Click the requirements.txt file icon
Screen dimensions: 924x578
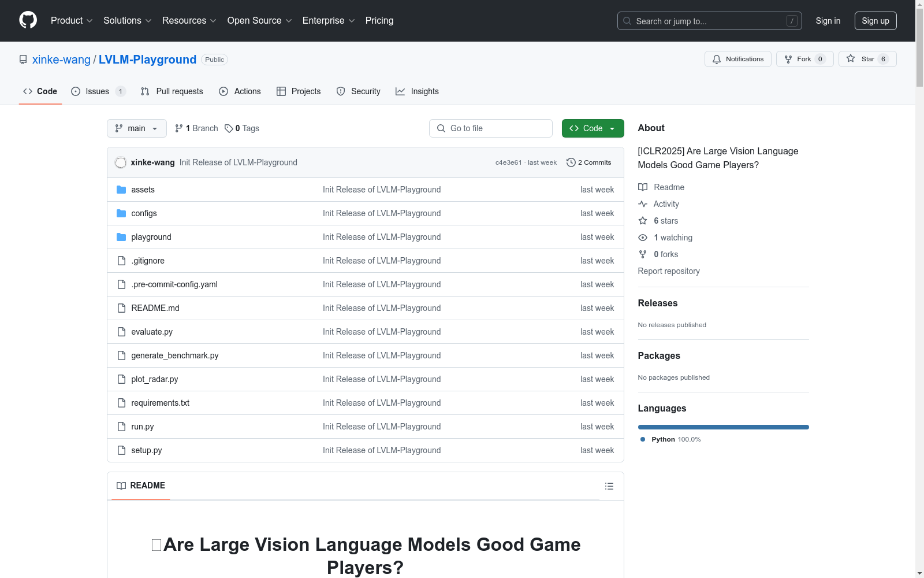(121, 403)
